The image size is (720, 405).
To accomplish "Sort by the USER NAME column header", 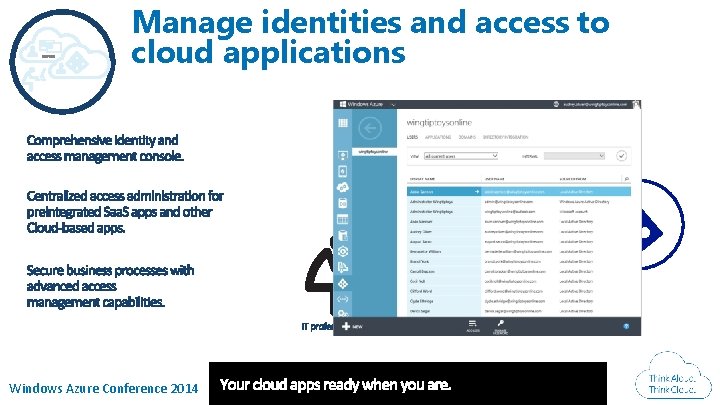I will point(495,179).
